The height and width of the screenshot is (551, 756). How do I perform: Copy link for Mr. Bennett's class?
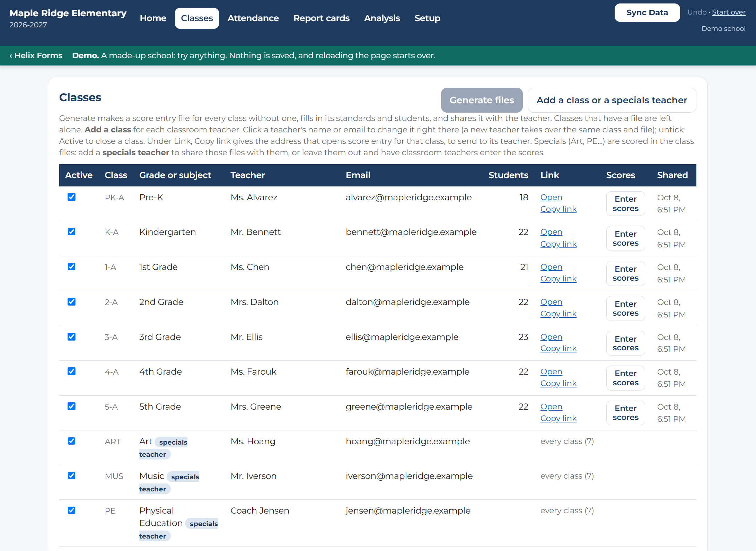tap(558, 244)
